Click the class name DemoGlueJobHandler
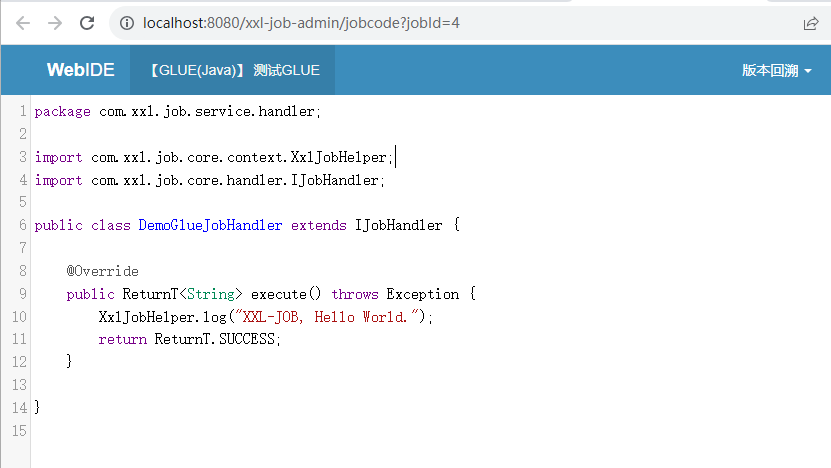 [x=210, y=225]
